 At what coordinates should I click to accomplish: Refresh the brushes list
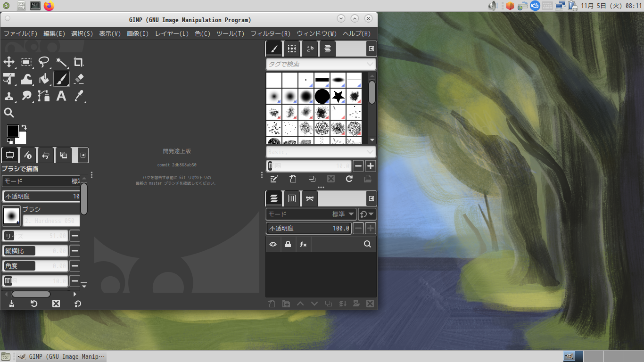tap(349, 179)
